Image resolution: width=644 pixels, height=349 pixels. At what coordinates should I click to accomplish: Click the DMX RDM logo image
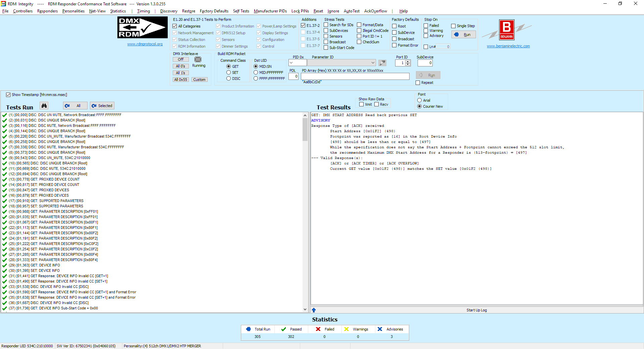(142, 28)
